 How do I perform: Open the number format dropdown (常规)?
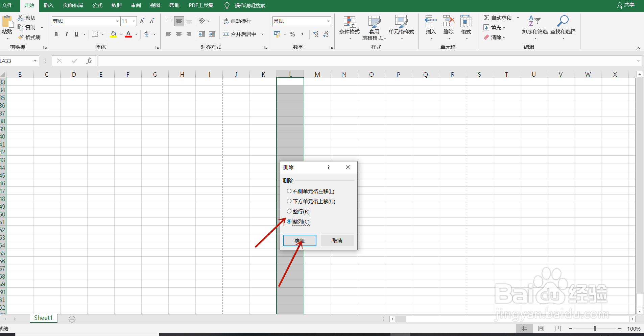point(328,21)
